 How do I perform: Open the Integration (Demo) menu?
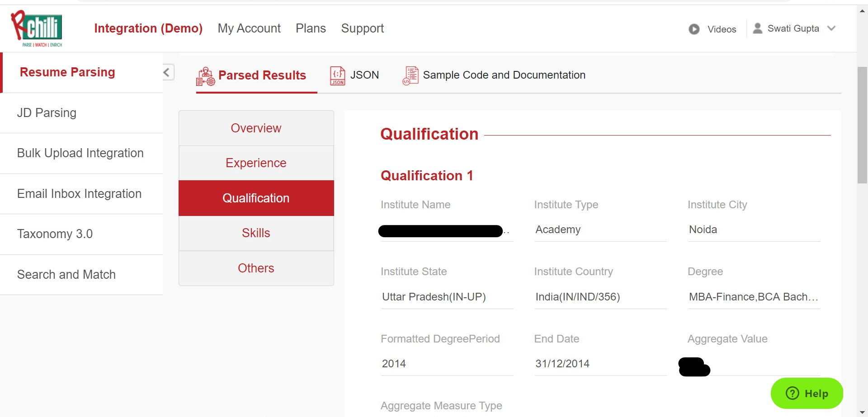(x=148, y=28)
